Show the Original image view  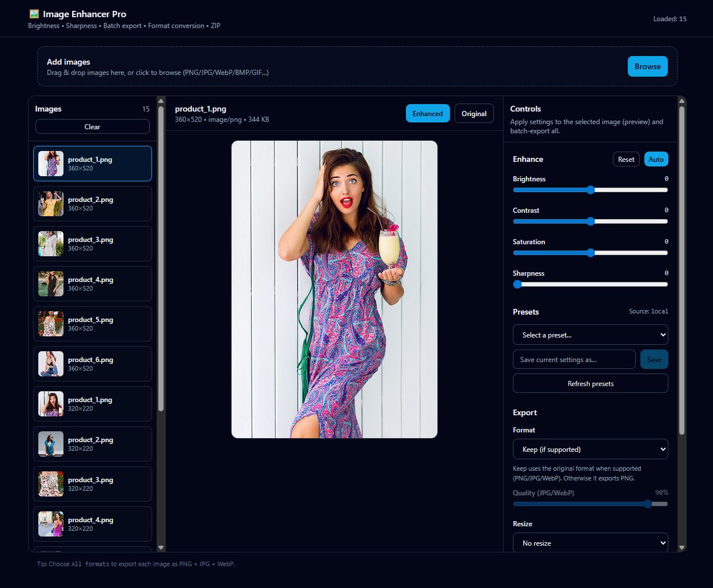click(x=474, y=113)
